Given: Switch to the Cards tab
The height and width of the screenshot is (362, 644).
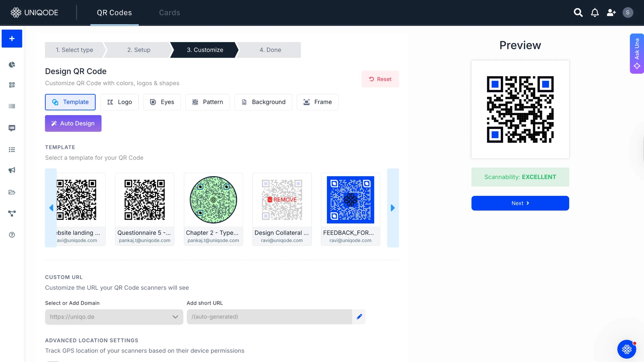Looking at the screenshot, I should point(170,13).
